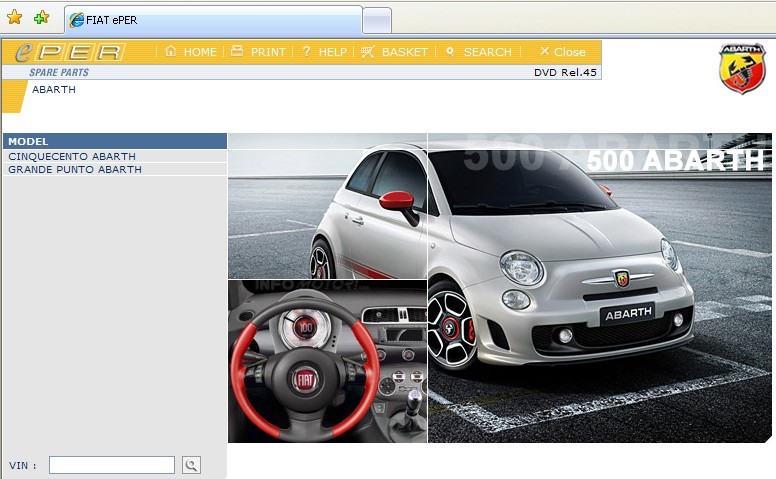Click the ABARTH breadcrumb text
Viewport: 776px width, 479px height.
click(54, 90)
